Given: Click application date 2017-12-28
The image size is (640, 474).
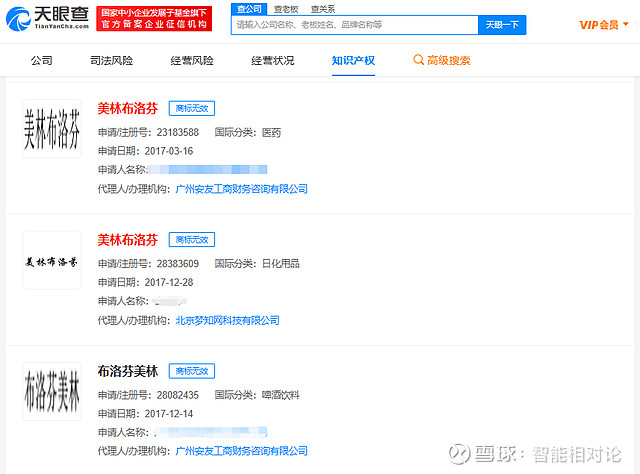Looking at the screenshot, I should tap(169, 283).
